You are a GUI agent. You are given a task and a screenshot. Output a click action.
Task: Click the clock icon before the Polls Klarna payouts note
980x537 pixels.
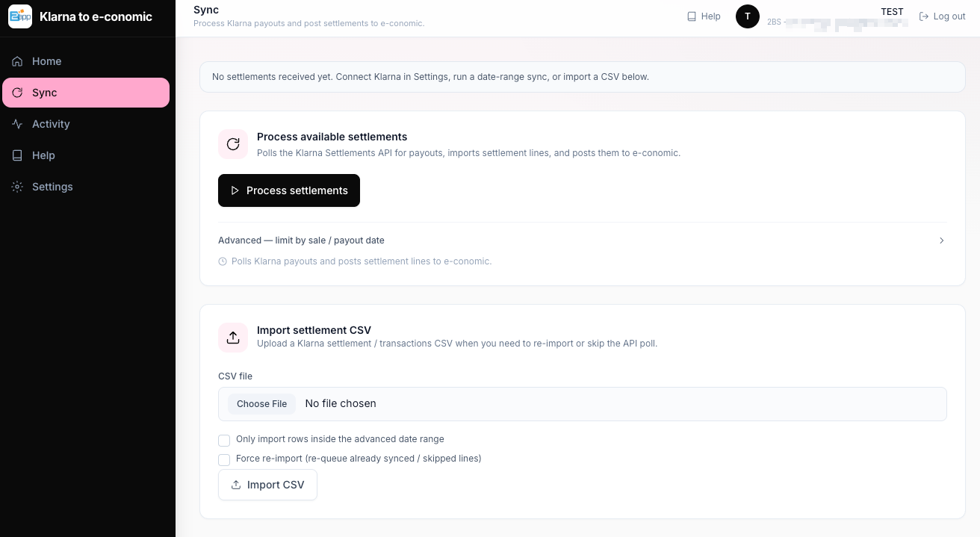tap(223, 261)
